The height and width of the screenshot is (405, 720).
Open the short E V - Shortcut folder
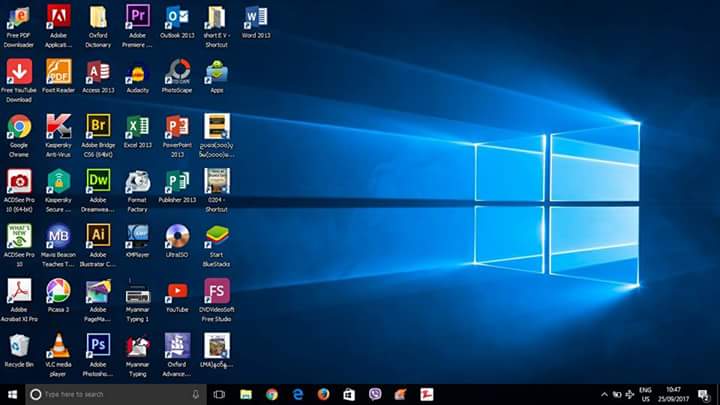coord(217,26)
